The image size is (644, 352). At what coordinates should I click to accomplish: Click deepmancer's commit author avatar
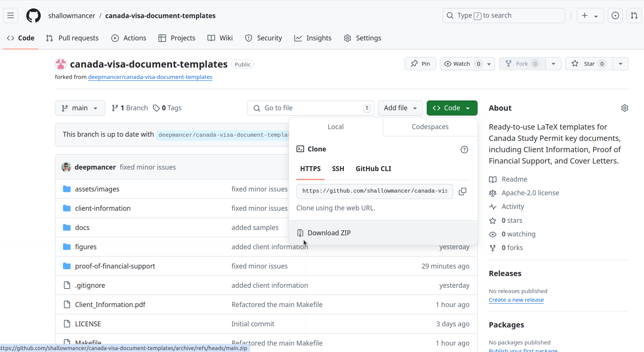coord(66,167)
